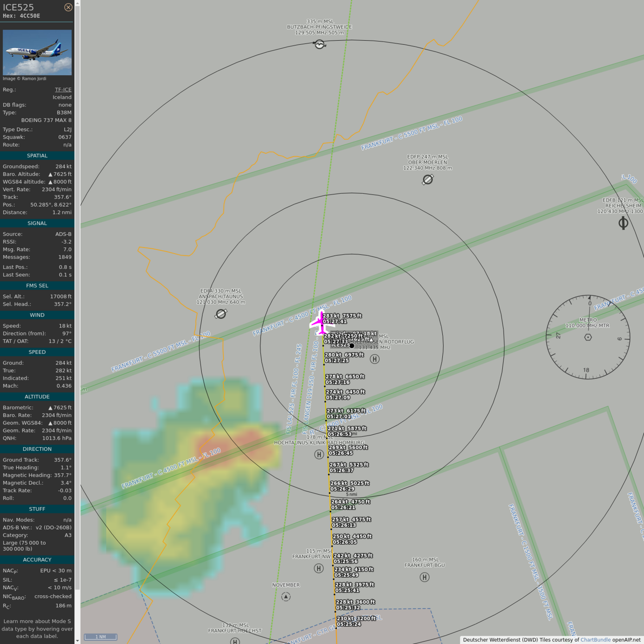This screenshot has height=644, width=644.
Task: Click the Frankfurt NW heliport icon
Action: (318, 568)
